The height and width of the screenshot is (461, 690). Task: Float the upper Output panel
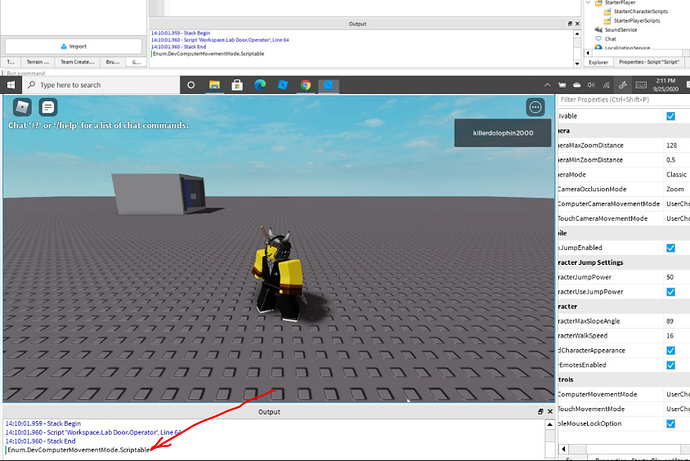pos(570,24)
